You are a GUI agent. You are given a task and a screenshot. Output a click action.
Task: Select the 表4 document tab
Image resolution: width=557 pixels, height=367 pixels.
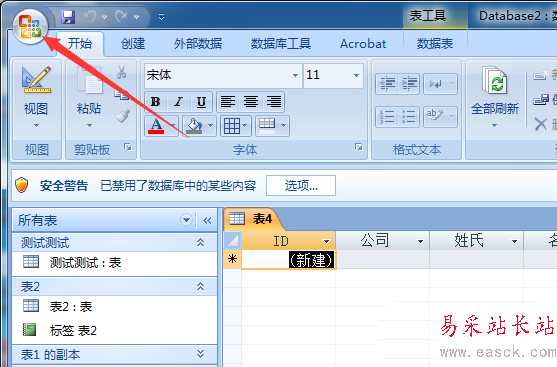pos(253,219)
